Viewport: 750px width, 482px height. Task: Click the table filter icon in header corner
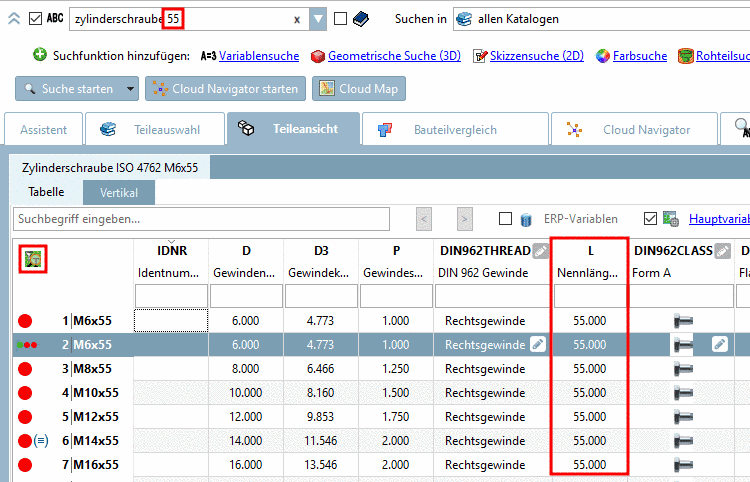pos(33,259)
